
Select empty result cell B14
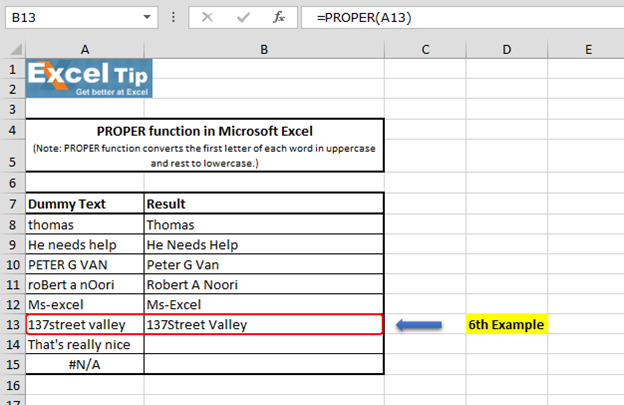click(264, 344)
